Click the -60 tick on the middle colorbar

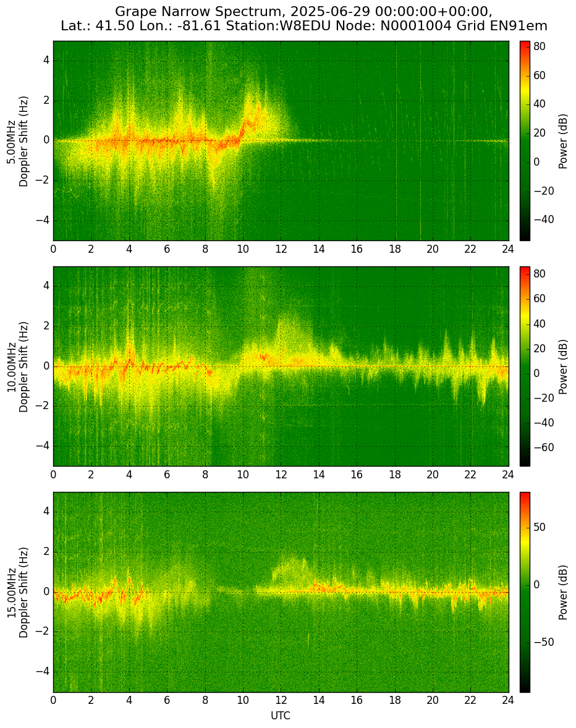tap(543, 447)
